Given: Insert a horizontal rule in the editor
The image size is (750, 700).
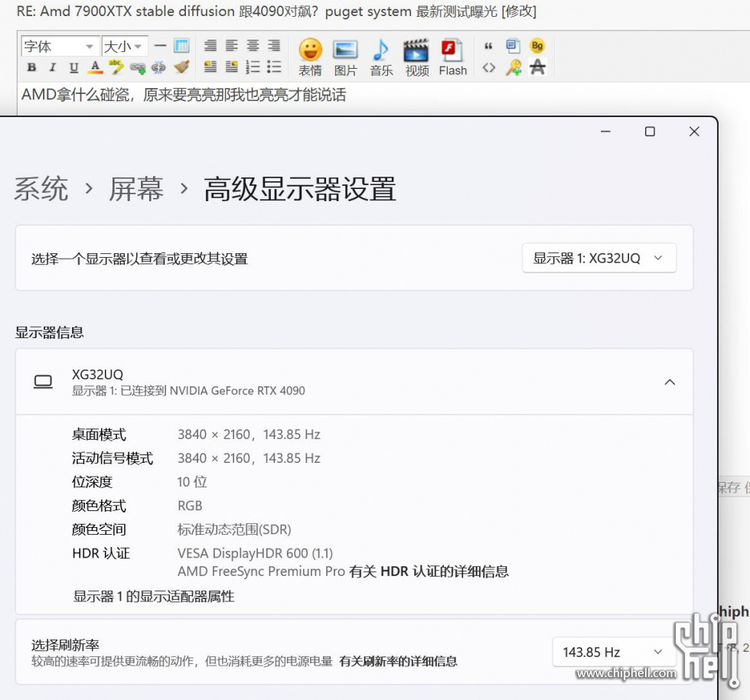Looking at the screenshot, I should pos(160,46).
